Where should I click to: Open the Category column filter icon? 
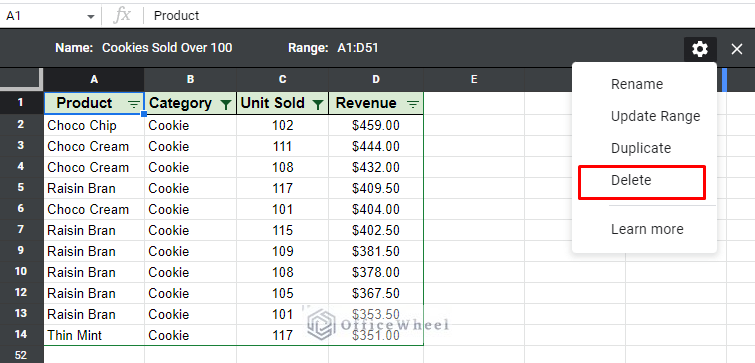point(225,104)
